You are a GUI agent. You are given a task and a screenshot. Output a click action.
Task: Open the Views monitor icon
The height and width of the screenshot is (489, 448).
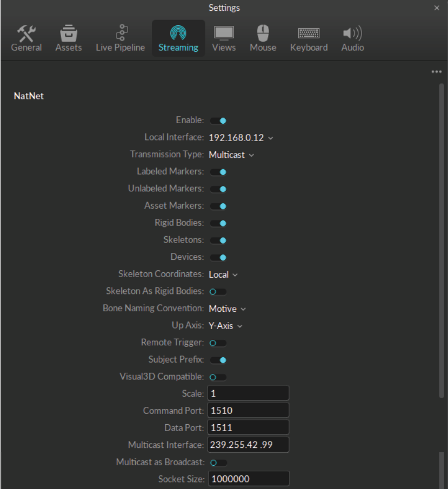(224, 34)
